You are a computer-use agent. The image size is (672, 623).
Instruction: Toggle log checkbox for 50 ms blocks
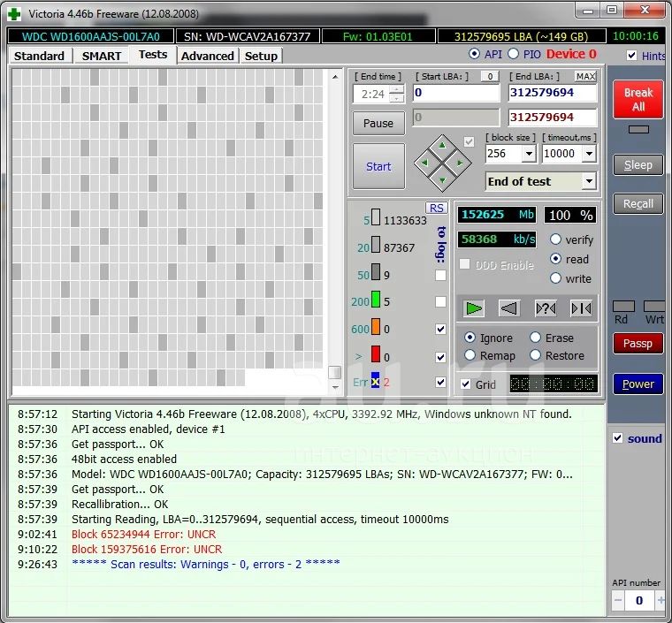tap(440, 275)
